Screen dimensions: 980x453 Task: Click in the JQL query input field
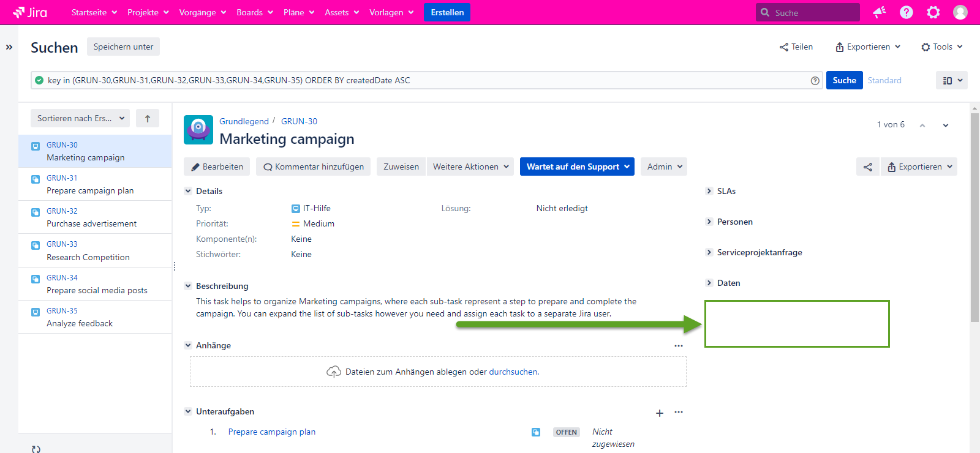tap(423, 80)
